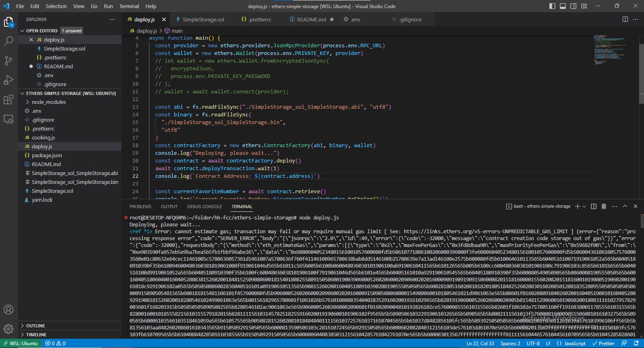Open the Remote Explorer icon
Viewport: 644px width, 348px height.
tap(8, 119)
